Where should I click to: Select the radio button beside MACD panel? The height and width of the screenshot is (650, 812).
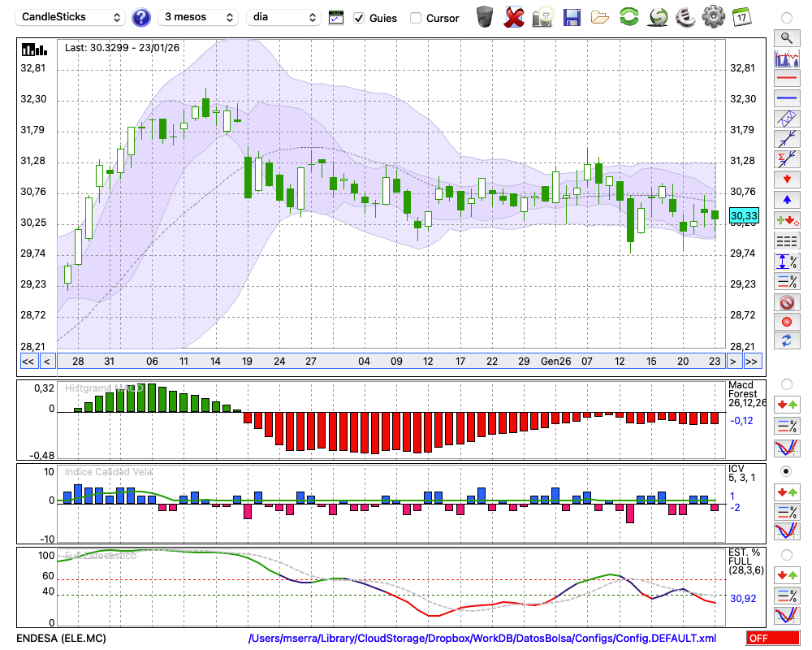[786, 383]
